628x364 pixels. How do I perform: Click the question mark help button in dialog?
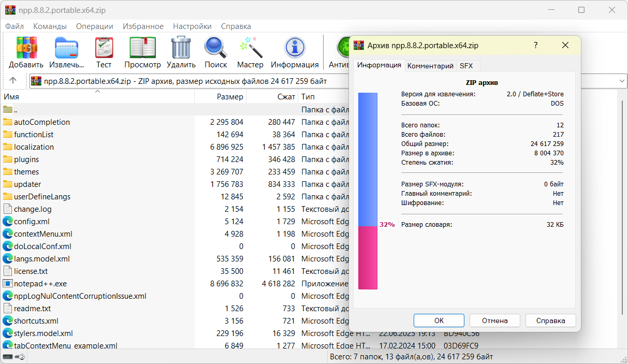(536, 46)
